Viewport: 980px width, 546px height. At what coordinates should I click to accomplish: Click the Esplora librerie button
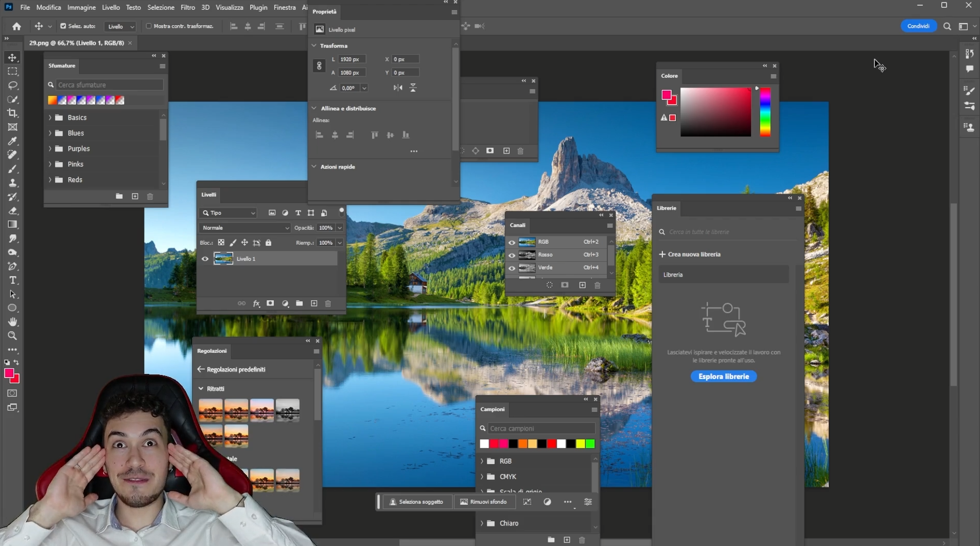(723, 377)
